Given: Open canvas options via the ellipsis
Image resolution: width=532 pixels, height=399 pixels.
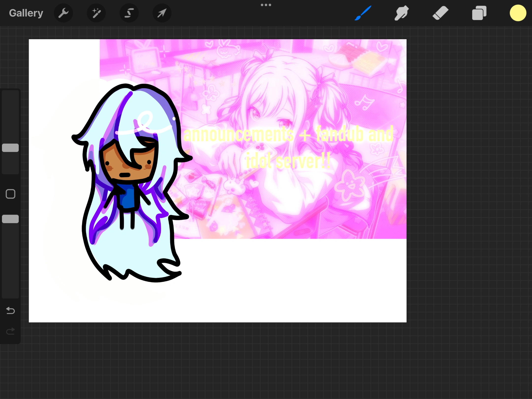Looking at the screenshot, I should [x=266, y=5].
